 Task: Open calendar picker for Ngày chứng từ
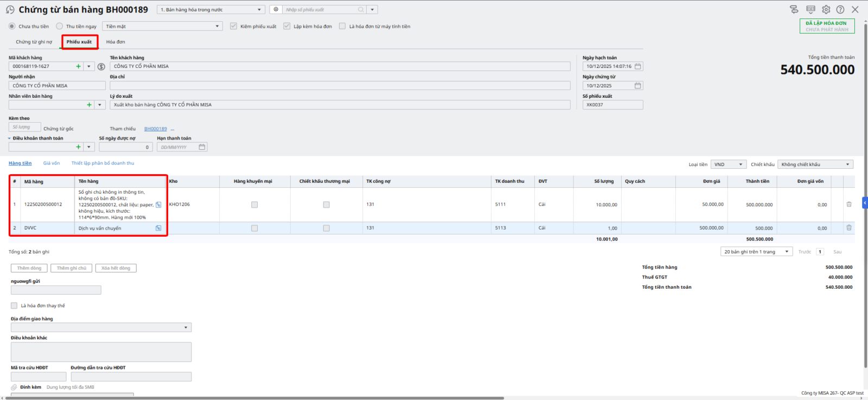[x=638, y=86]
